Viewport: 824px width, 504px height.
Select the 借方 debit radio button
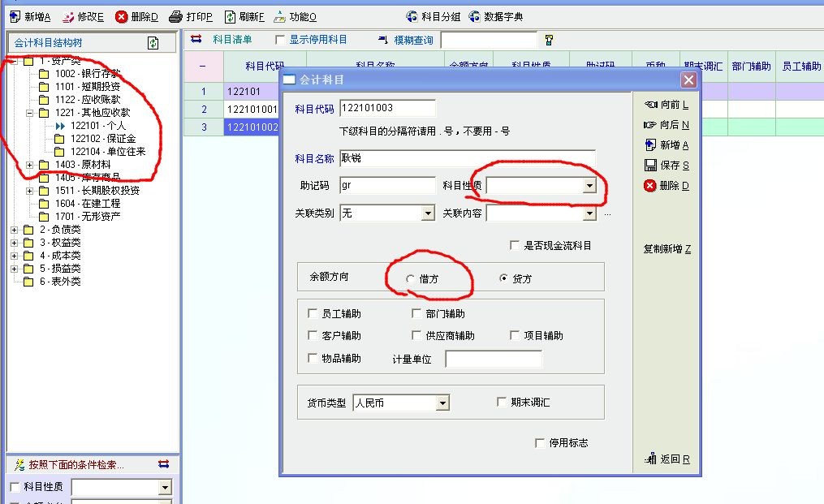coord(410,278)
